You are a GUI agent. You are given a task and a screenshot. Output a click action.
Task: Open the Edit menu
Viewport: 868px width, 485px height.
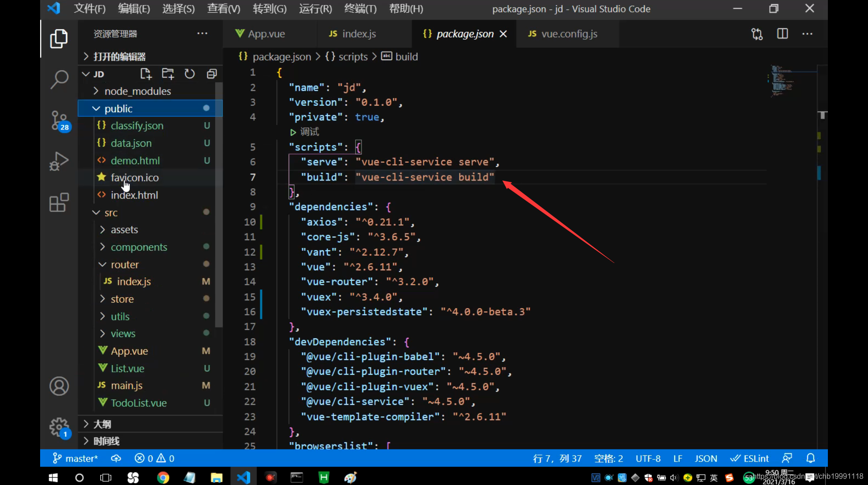coord(134,9)
